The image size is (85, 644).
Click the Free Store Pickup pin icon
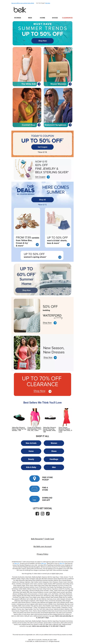[x=35, y=478]
